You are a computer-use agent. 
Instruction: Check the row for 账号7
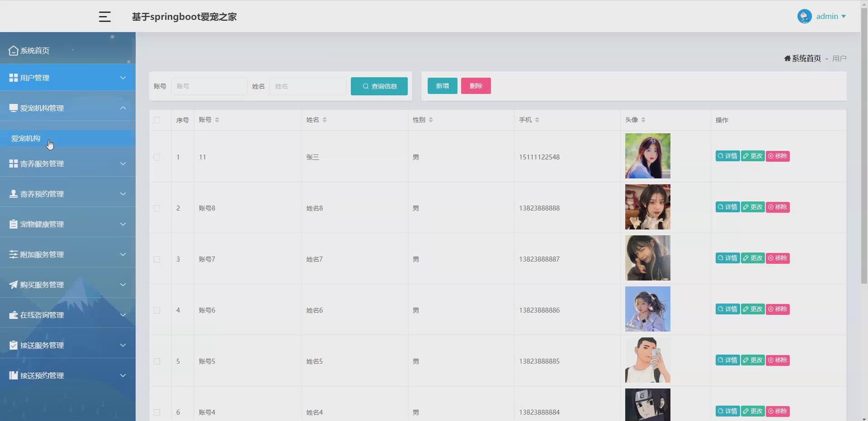pyautogui.click(x=157, y=259)
